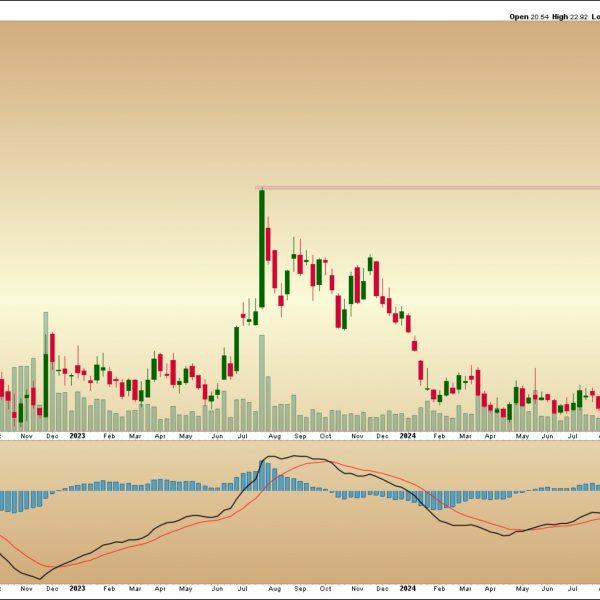
Task: Click the Nov label between Oct and Dec 2023 on MACD axis
Action: 357,589
